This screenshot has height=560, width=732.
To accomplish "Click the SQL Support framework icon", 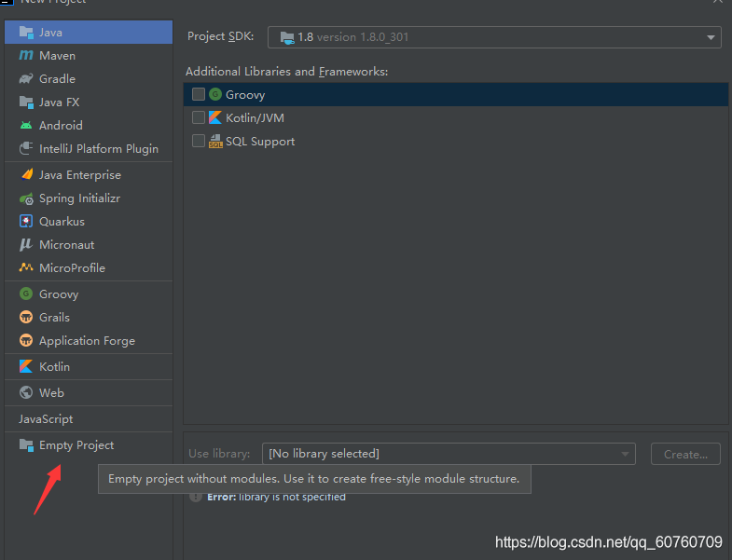I will [215, 141].
